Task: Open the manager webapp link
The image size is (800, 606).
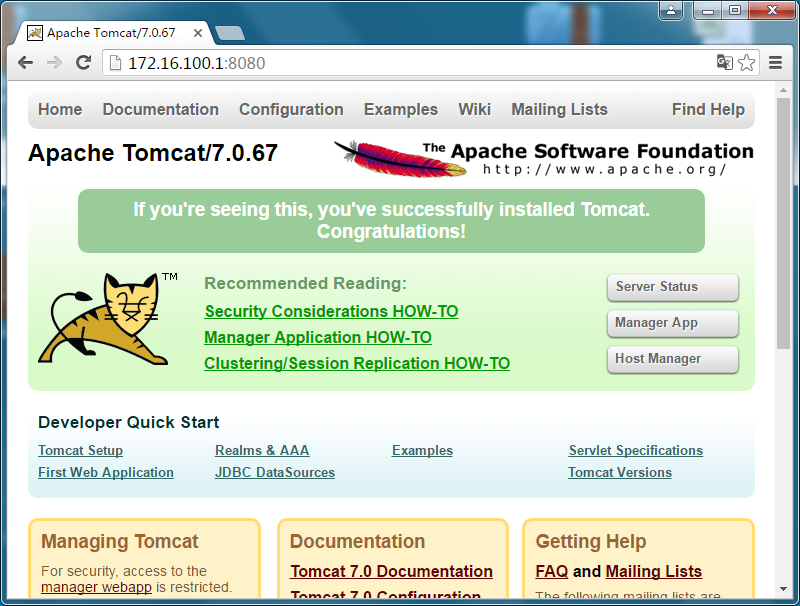Action: click(x=96, y=587)
